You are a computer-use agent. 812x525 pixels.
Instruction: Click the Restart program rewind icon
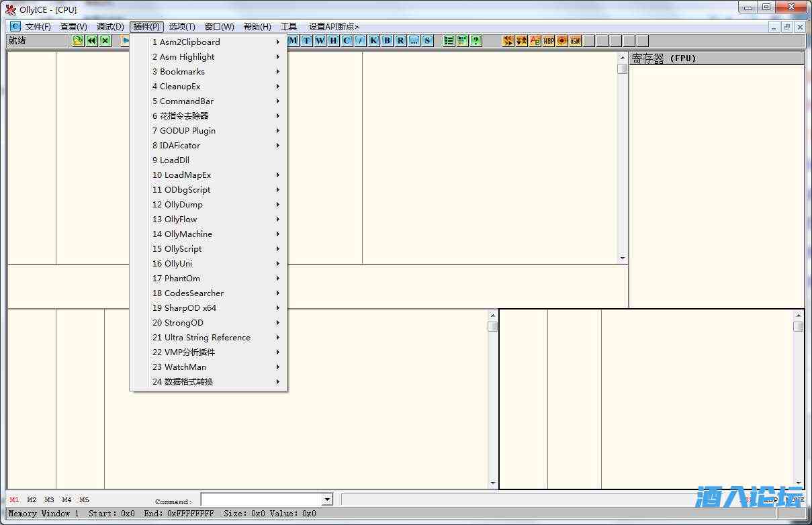point(91,41)
